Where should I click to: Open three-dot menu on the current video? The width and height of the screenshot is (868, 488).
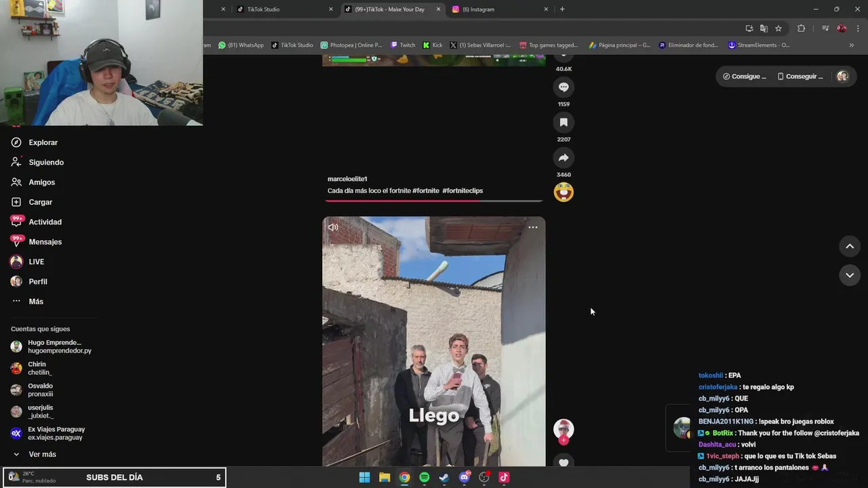[533, 227]
